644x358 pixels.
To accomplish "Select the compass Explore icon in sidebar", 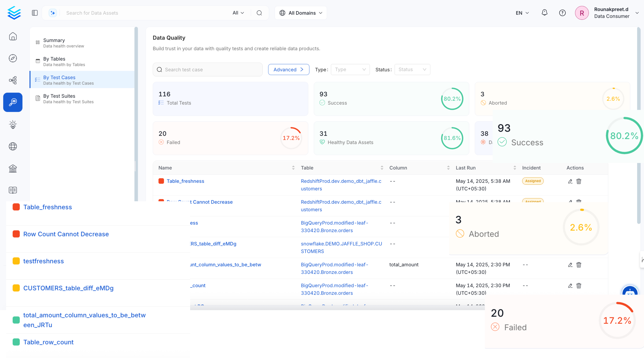I will [13, 58].
